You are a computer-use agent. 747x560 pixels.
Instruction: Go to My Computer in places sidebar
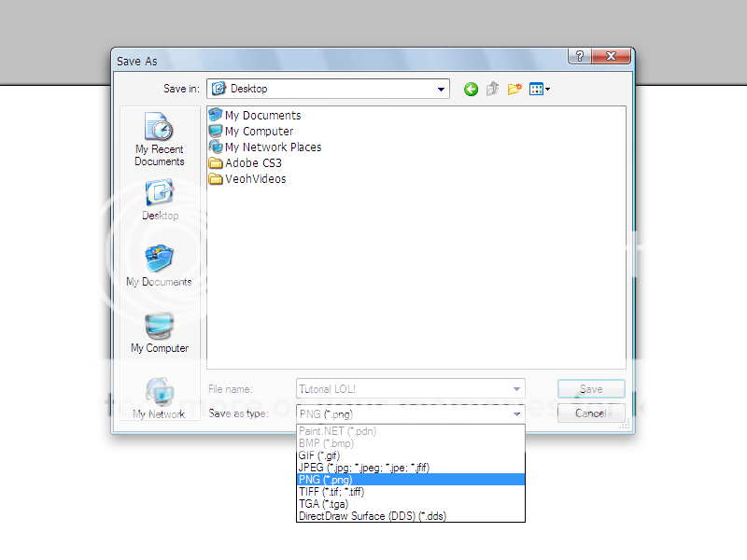[x=159, y=332]
